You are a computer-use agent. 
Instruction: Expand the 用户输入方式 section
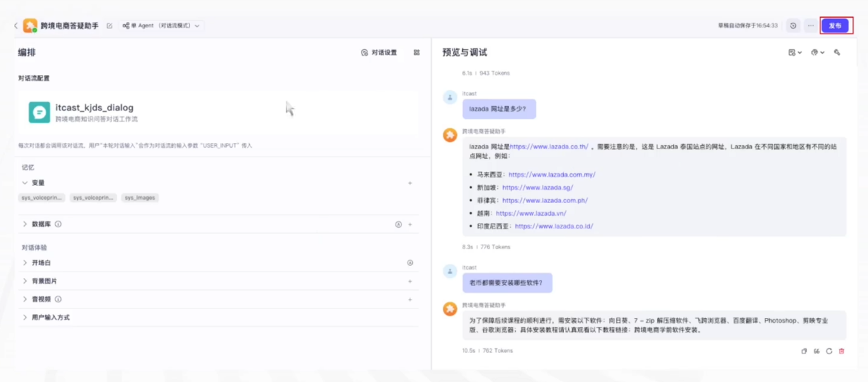25,317
